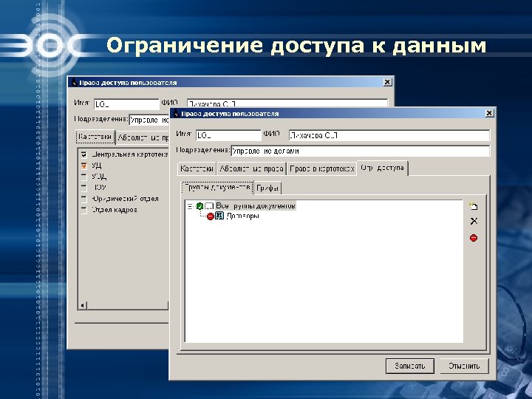The height and width of the screenshot is (399, 532).
Task: Click 'Подразделение' field in the back window
Action: point(149,120)
